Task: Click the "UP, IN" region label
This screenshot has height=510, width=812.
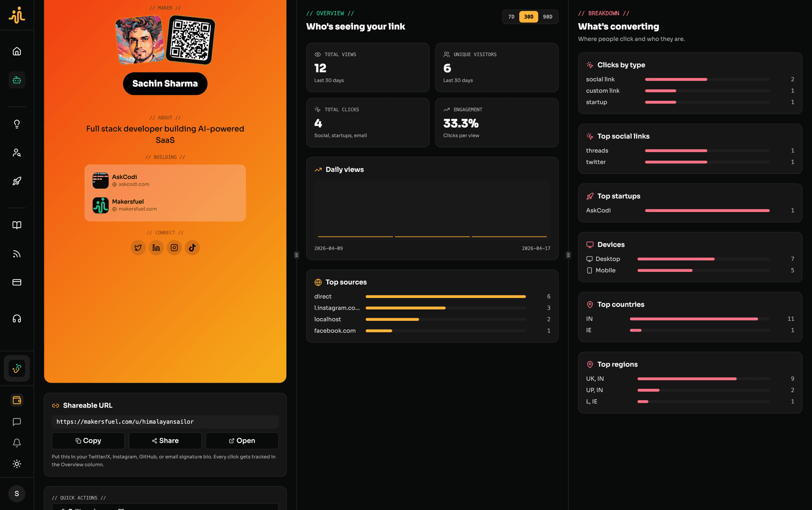Action: point(595,390)
